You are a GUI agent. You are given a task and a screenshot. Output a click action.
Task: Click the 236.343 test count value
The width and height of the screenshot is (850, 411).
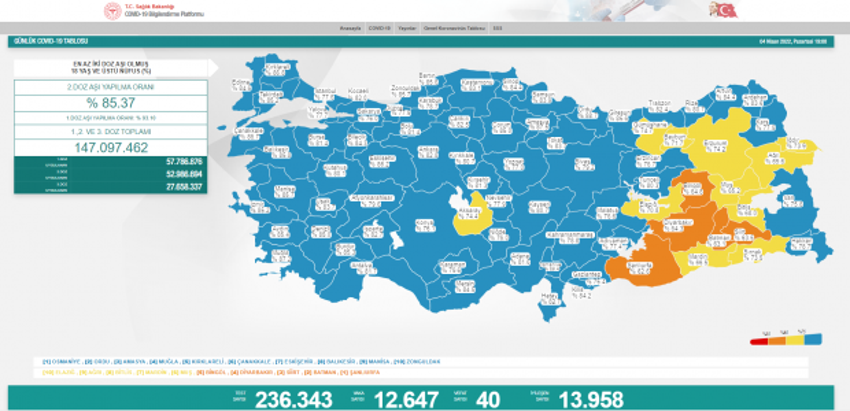[x=293, y=400]
